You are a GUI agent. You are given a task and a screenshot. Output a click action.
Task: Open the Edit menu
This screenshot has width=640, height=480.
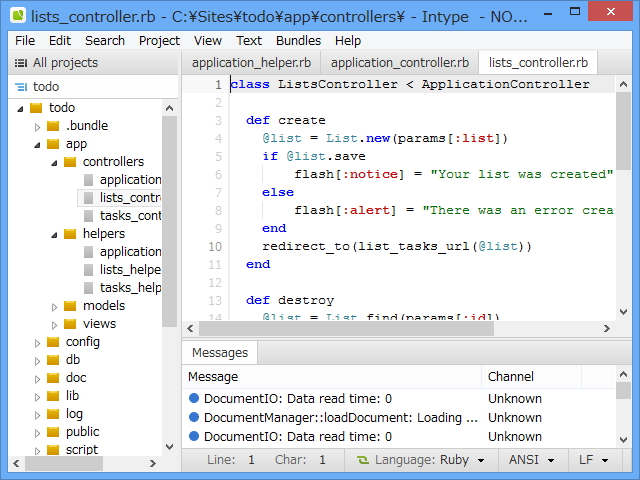coord(60,41)
